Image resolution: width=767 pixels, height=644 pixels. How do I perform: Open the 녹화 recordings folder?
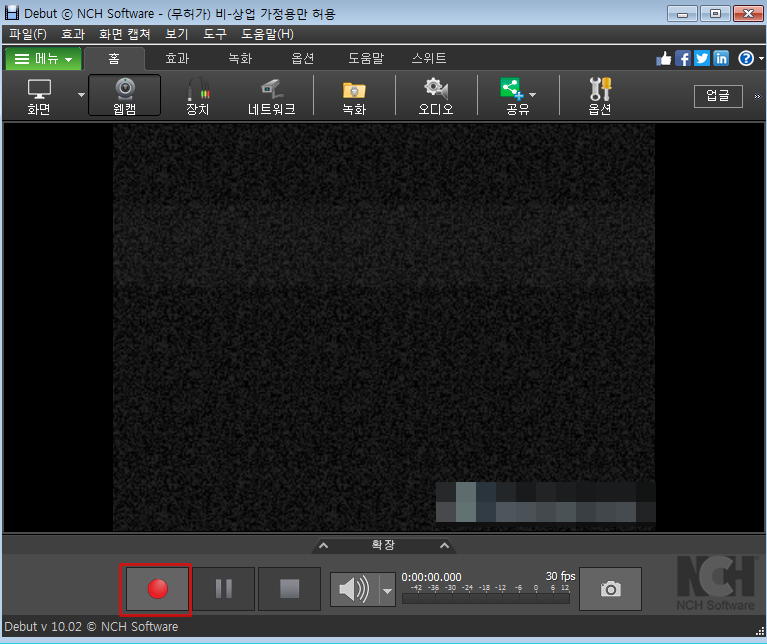(354, 96)
